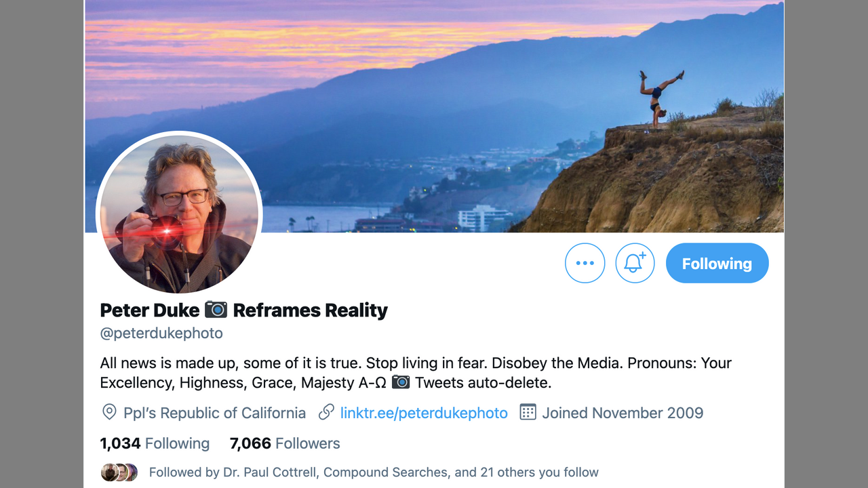Click the "Joined November 2009" text
868x488 pixels.
pos(623,413)
